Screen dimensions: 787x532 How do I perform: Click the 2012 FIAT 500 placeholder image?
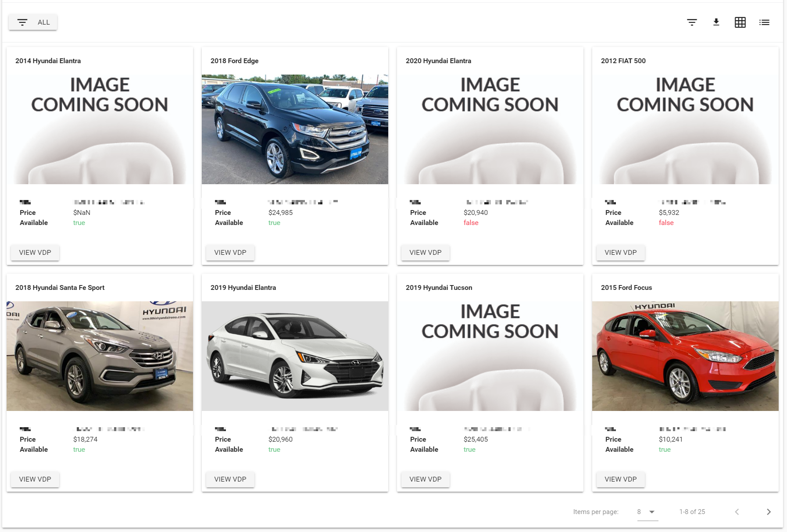click(x=685, y=129)
